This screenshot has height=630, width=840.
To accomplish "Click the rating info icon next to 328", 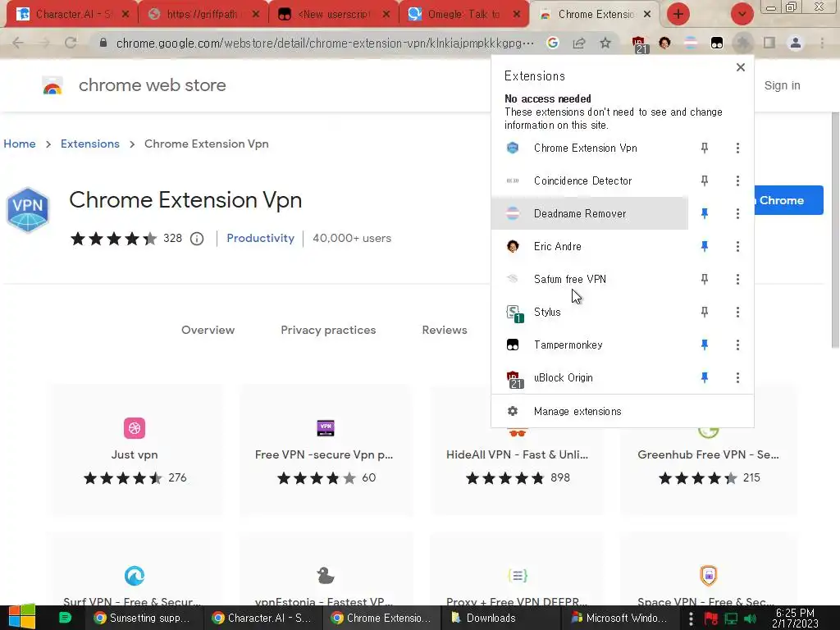I will [x=197, y=239].
